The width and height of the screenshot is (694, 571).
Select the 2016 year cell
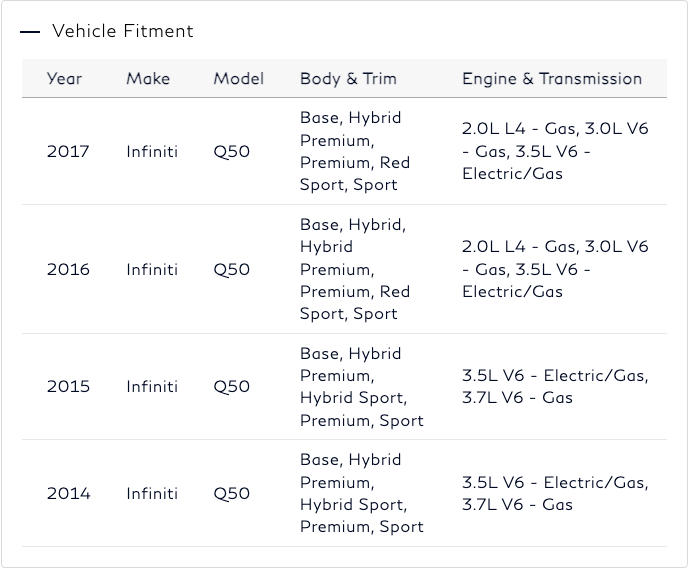click(x=68, y=270)
